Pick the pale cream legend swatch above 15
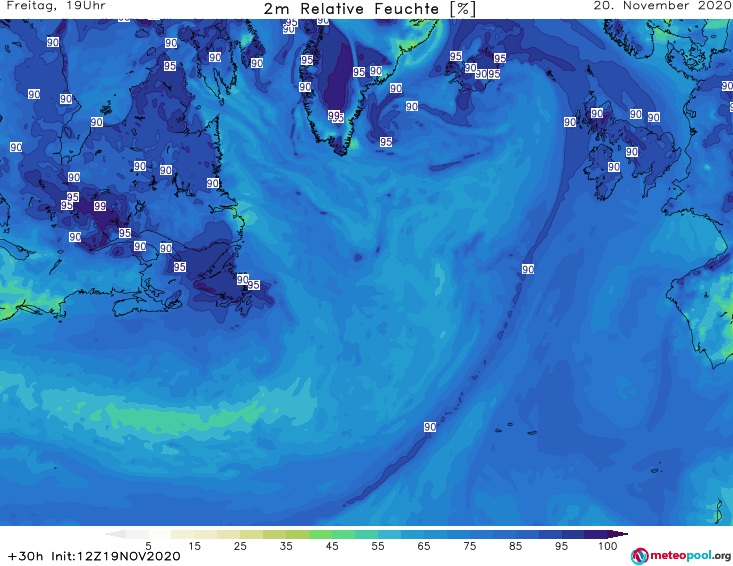The width and height of the screenshot is (733, 566). pyautogui.click(x=183, y=534)
